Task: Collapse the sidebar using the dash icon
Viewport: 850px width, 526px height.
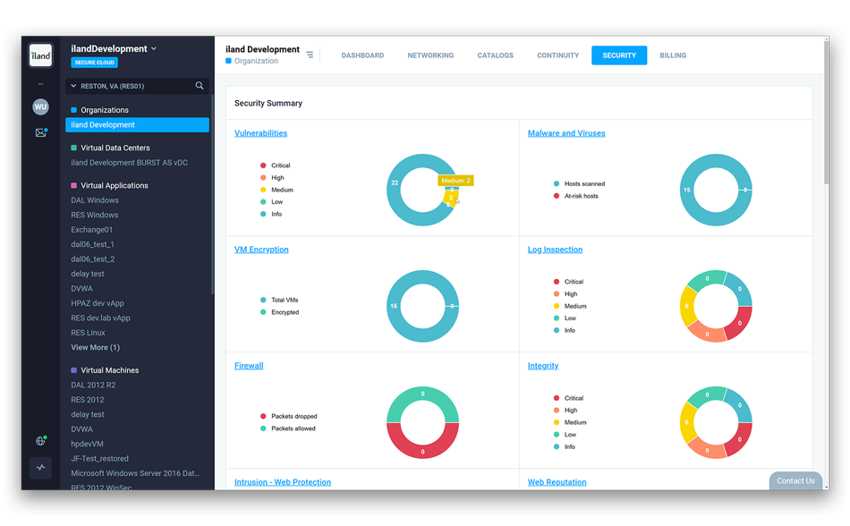Action: click(x=41, y=84)
